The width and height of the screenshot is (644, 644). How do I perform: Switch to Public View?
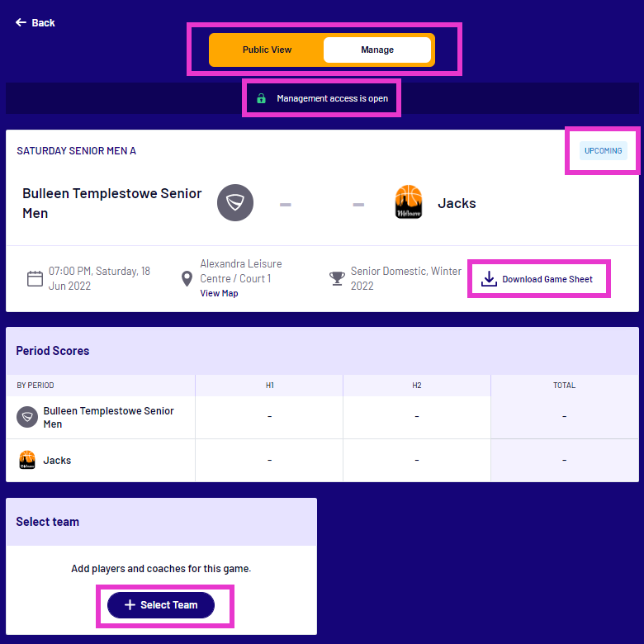(x=267, y=50)
